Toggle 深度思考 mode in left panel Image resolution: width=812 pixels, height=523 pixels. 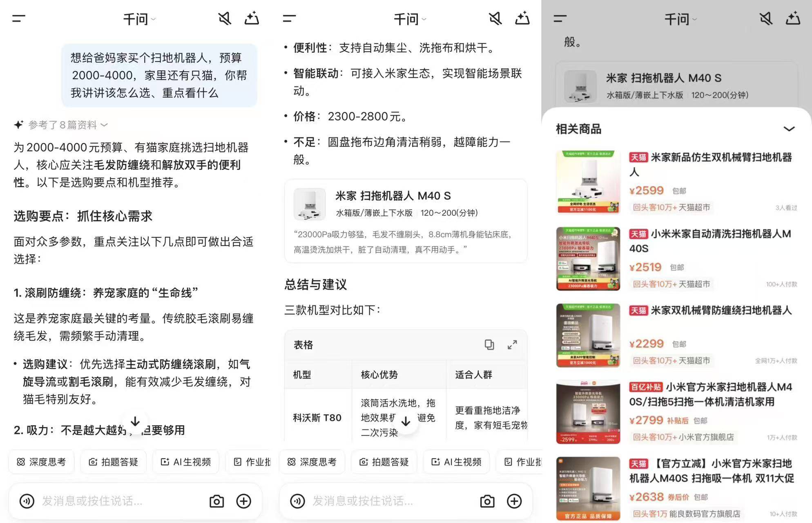click(42, 462)
